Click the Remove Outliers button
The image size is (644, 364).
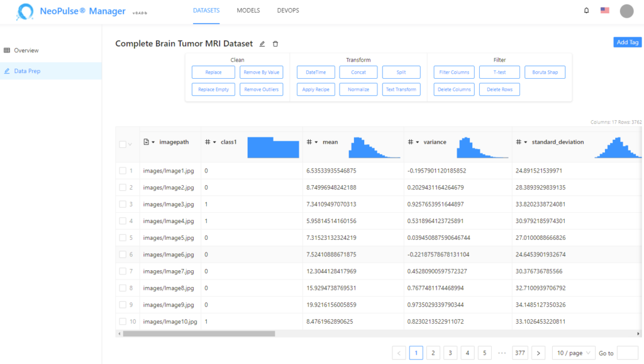coord(262,89)
